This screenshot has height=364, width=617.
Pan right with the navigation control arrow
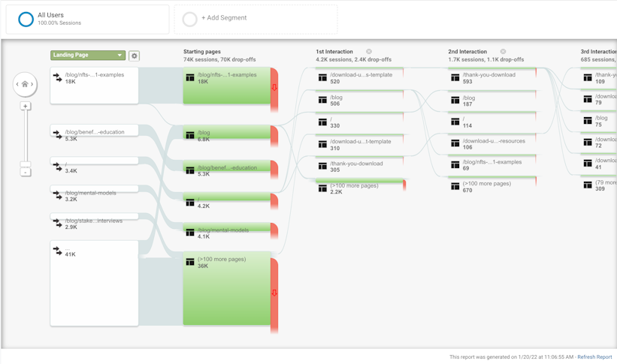(x=32, y=84)
